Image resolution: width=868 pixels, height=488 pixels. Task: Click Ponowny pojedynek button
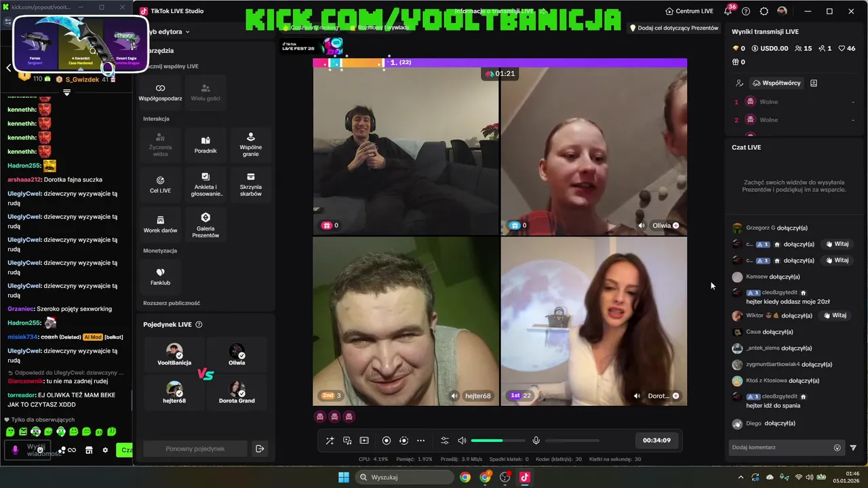click(195, 449)
